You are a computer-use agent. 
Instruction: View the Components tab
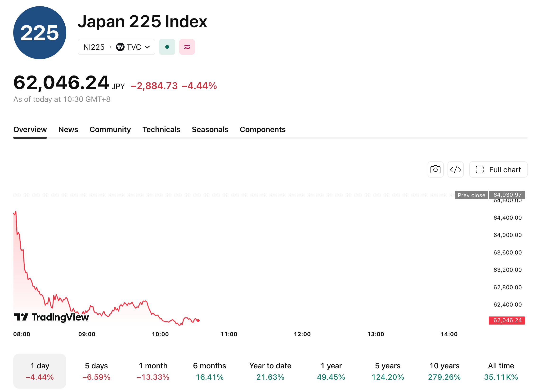click(x=263, y=129)
